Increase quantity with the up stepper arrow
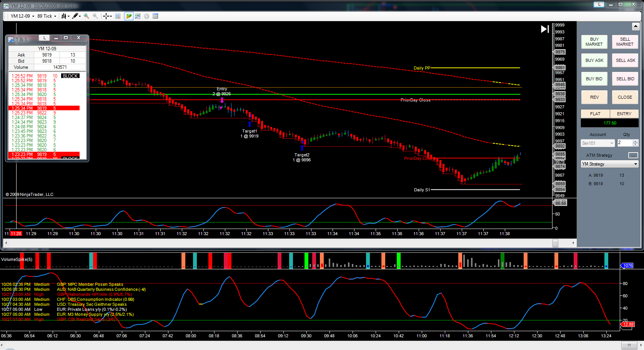This screenshot has width=644, height=350. click(x=636, y=141)
